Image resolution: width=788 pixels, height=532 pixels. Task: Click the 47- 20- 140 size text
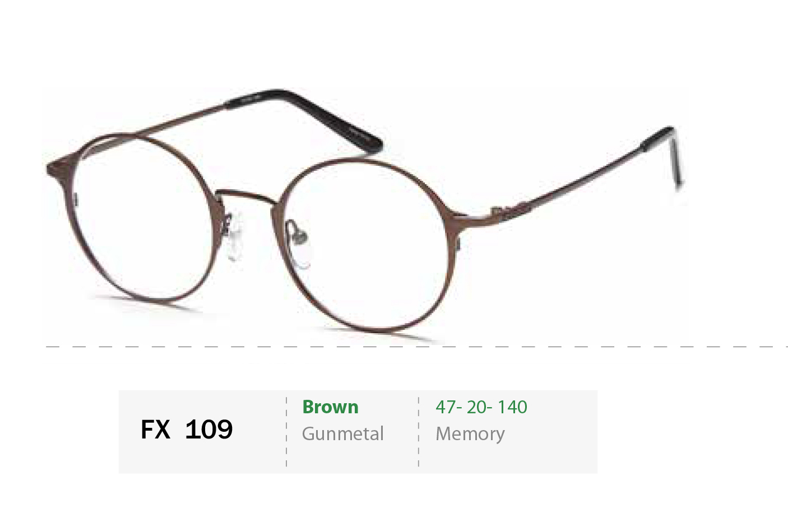coord(481,407)
